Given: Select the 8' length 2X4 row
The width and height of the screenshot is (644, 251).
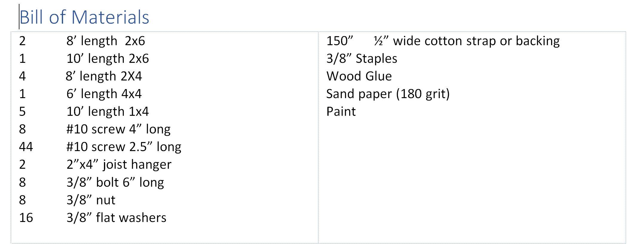Looking at the screenshot, I should (104, 76).
